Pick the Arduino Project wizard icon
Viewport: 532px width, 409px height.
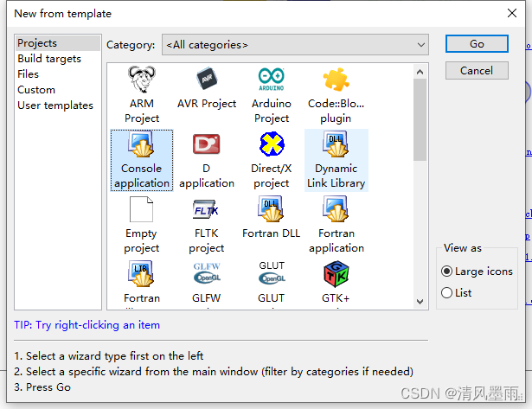(272, 80)
